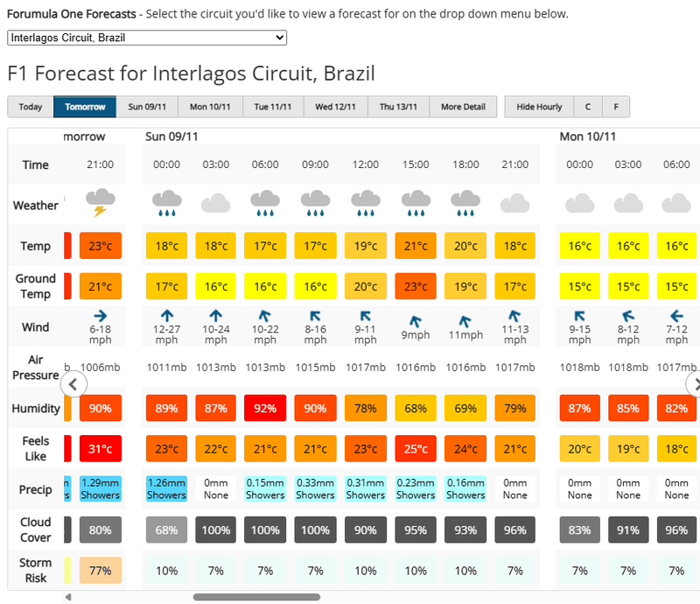Click the rain icon for Sunday 15:00

[x=416, y=203]
